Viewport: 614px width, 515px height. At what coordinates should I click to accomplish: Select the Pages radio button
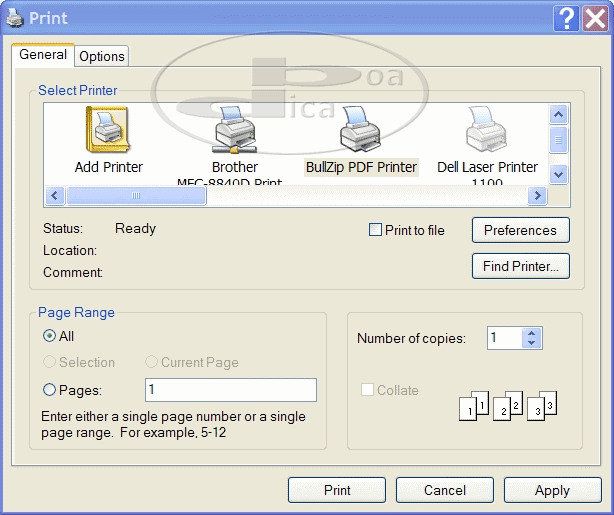(50, 391)
